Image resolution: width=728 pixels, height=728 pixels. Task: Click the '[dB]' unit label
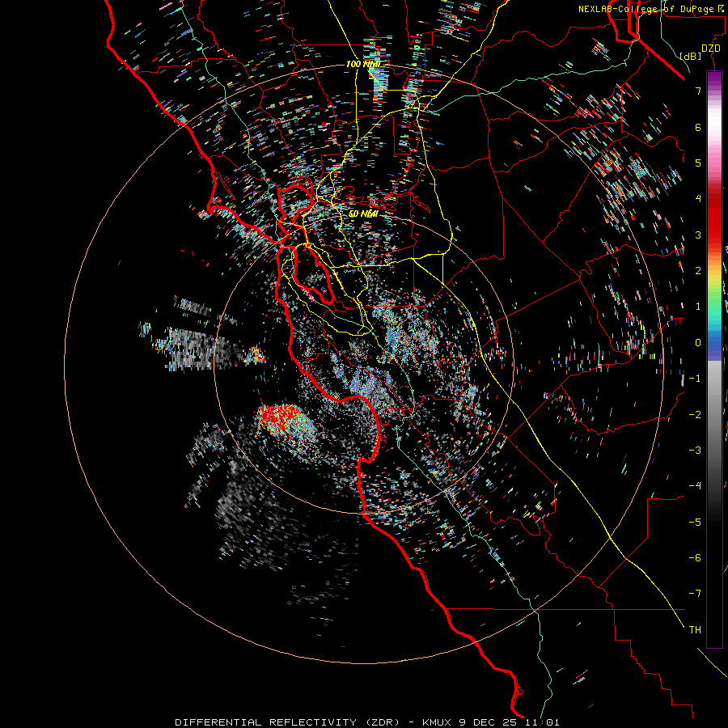coord(691,56)
